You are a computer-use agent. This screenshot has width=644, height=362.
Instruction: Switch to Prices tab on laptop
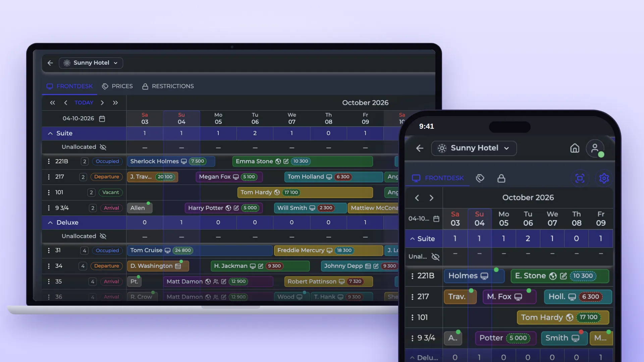point(117,86)
